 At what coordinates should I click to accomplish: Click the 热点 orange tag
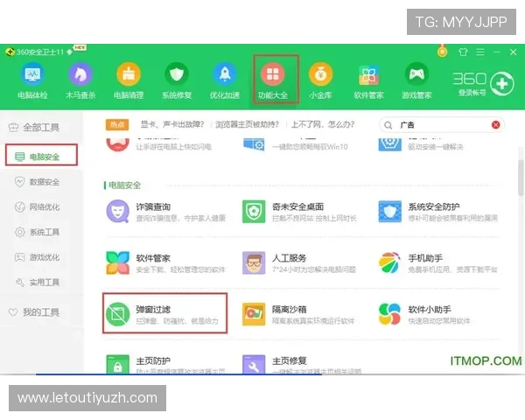(117, 124)
